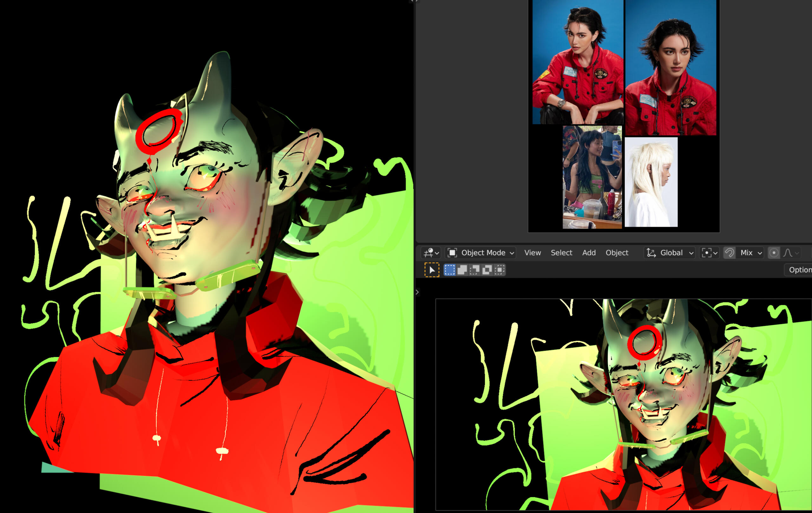Open the Add menu

point(589,253)
